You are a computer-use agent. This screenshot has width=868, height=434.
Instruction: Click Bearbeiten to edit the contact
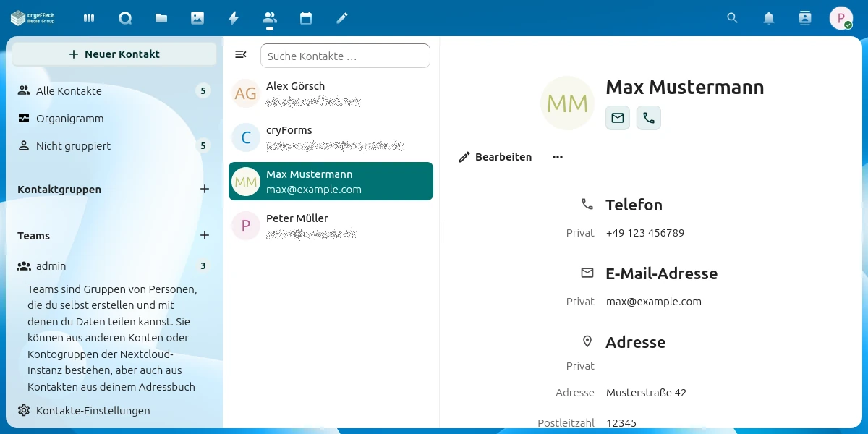pos(495,157)
